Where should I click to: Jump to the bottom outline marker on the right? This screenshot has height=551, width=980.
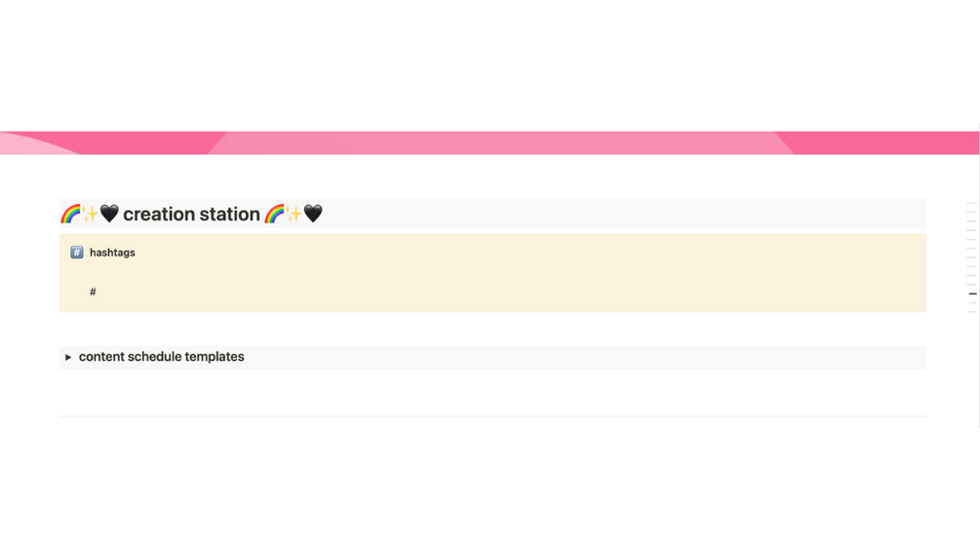pos(971,312)
